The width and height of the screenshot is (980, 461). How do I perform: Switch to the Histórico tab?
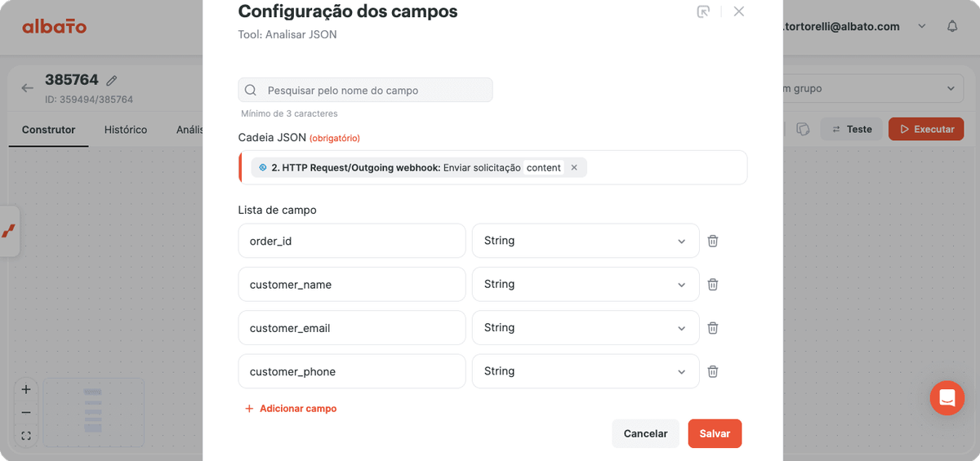click(x=126, y=130)
